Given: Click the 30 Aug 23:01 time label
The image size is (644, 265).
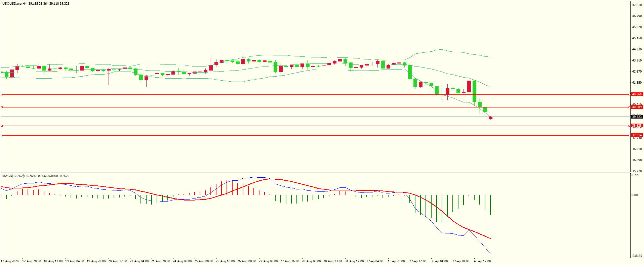Looking at the screenshot, I should pos(333,261).
